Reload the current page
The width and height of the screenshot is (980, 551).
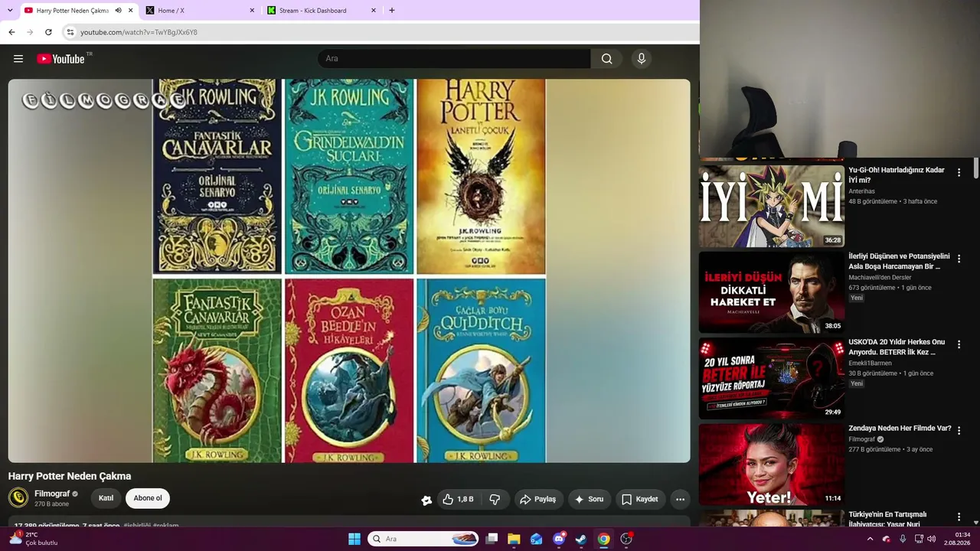coord(48,32)
